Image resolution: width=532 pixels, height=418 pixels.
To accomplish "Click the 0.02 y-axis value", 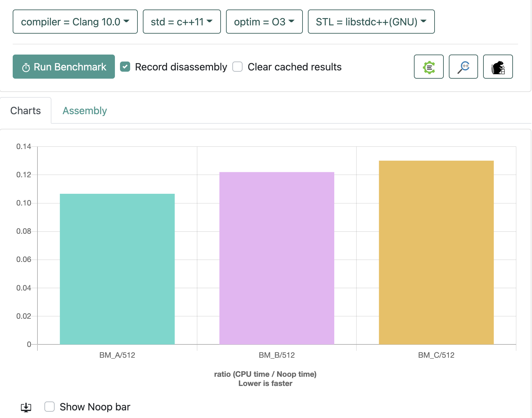I will pos(24,316).
